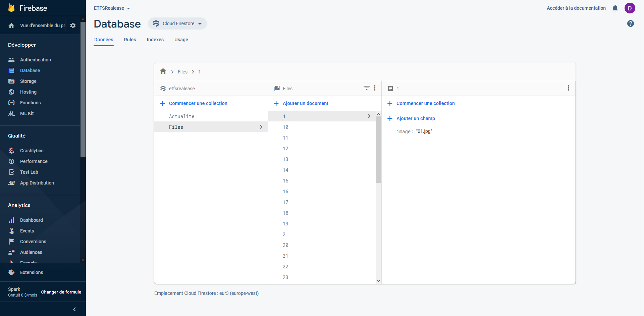Image resolution: width=644 pixels, height=316 pixels.
Task: Go to root via breadcrumb home icon
Action: (x=163, y=71)
